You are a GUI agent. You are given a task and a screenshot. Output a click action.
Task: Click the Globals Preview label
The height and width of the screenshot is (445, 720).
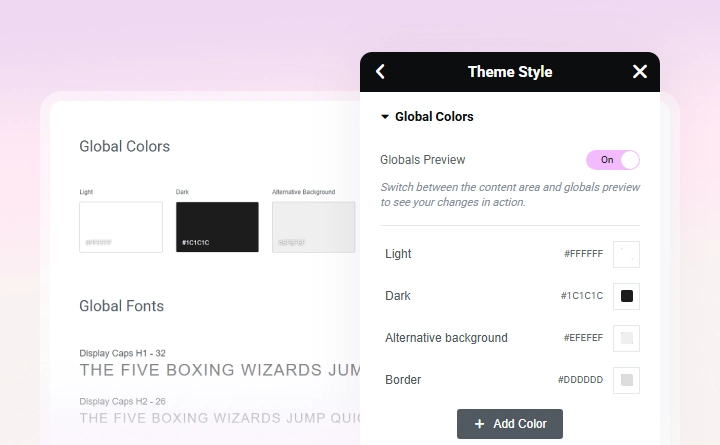tap(422, 160)
